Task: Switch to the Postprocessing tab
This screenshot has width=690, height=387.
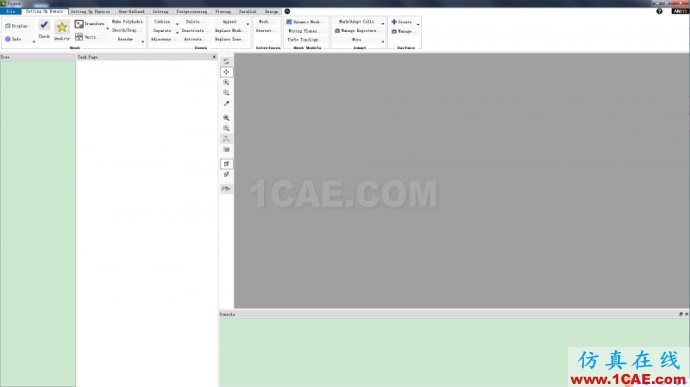Action: tap(191, 11)
